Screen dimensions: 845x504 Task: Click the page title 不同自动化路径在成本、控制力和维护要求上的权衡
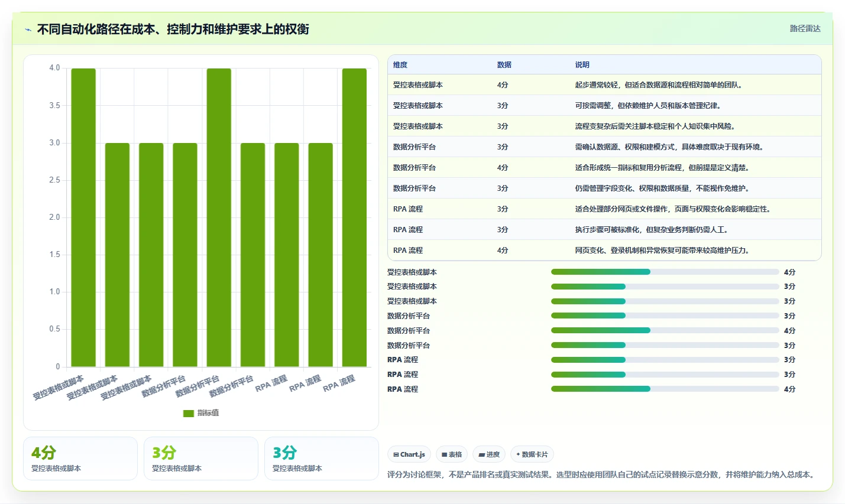(x=173, y=30)
